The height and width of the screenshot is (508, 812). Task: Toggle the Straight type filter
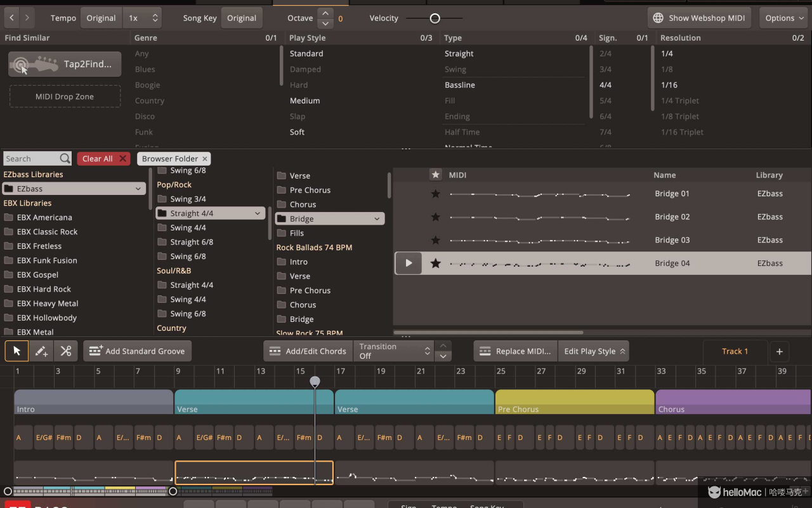coord(459,54)
